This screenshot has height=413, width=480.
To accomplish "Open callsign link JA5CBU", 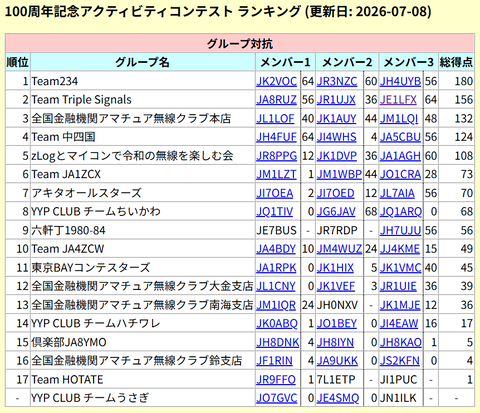I will pos(400,137).
